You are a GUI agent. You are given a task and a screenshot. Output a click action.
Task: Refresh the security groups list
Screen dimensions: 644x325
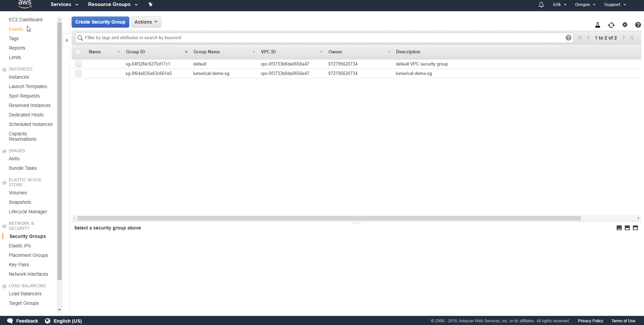[611, 25]
